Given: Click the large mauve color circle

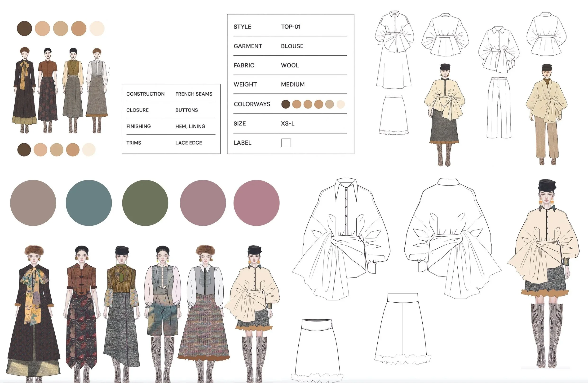Looking at the screenshot, I should (x=203, y=203).
